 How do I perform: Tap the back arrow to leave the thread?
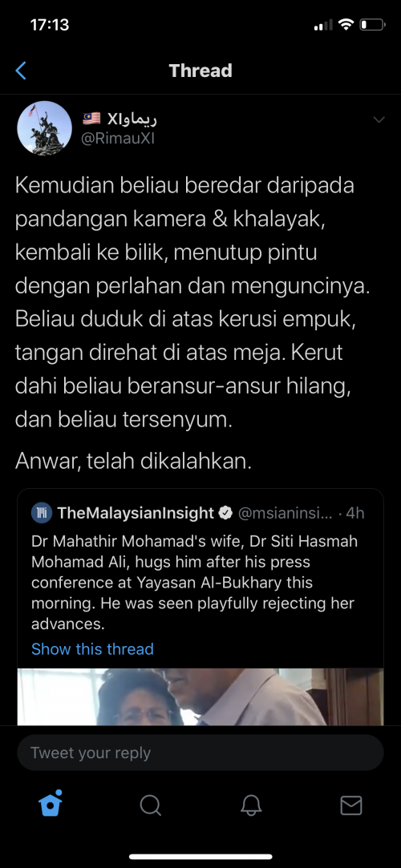click(21, 71)
